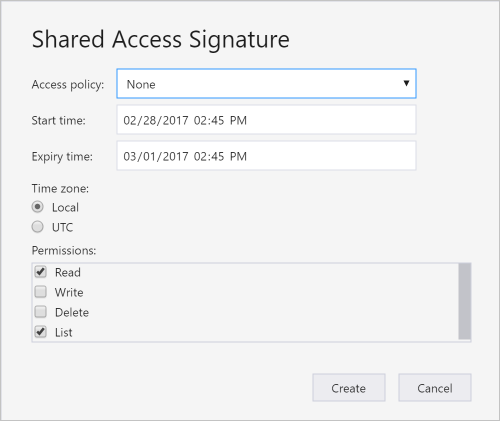Uncheck the List permission checkbox
500x421 pixels.
(x=41, y=332)
